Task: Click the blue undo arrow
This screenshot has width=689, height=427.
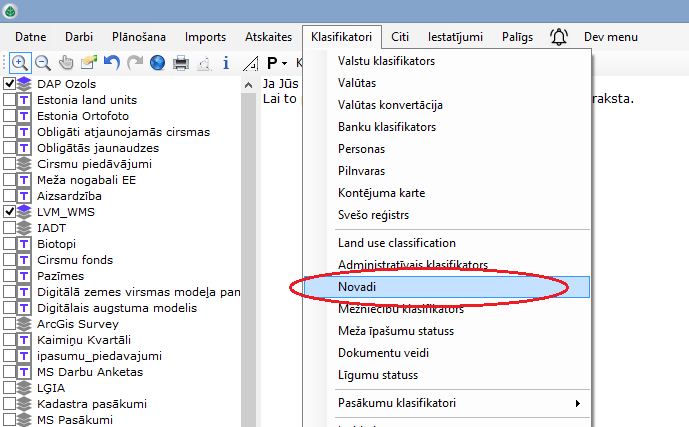Action: coord(112,63)
